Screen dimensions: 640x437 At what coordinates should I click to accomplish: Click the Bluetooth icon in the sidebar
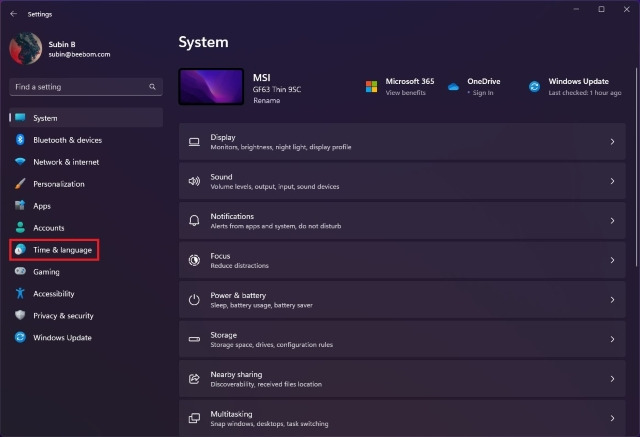[20, 140]
